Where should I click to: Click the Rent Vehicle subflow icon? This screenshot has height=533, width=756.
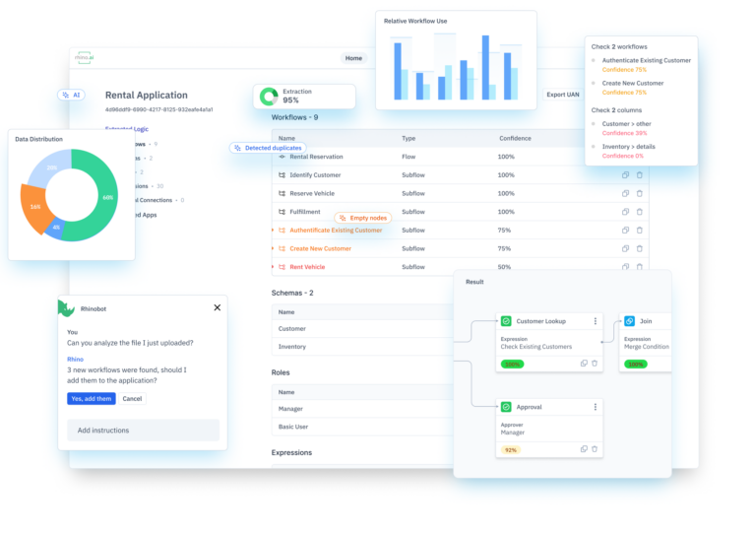coord(283,267)
